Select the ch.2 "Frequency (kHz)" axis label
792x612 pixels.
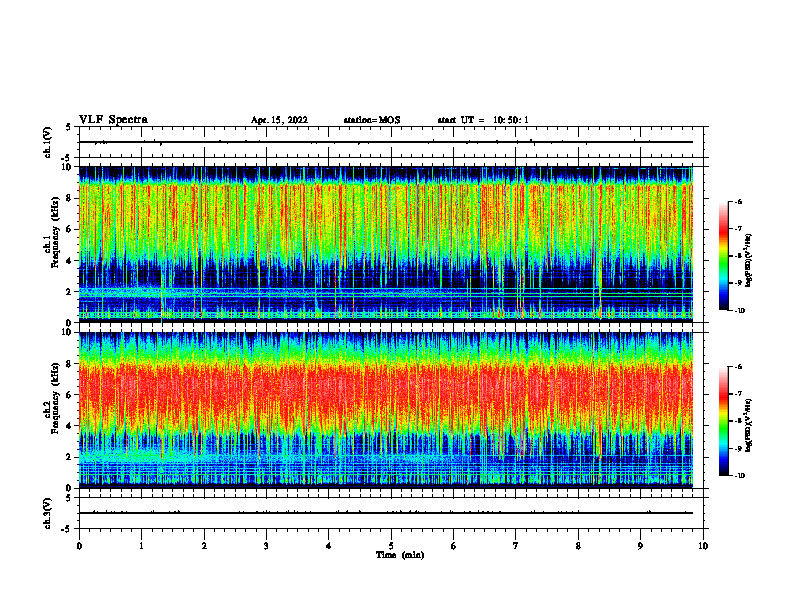[55, 398]
